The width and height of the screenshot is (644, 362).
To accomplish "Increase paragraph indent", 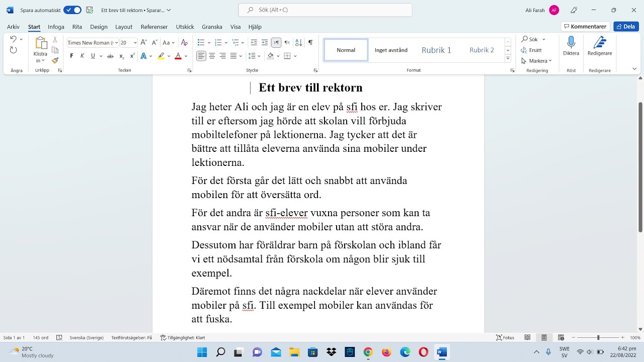I will coord(265,43).
